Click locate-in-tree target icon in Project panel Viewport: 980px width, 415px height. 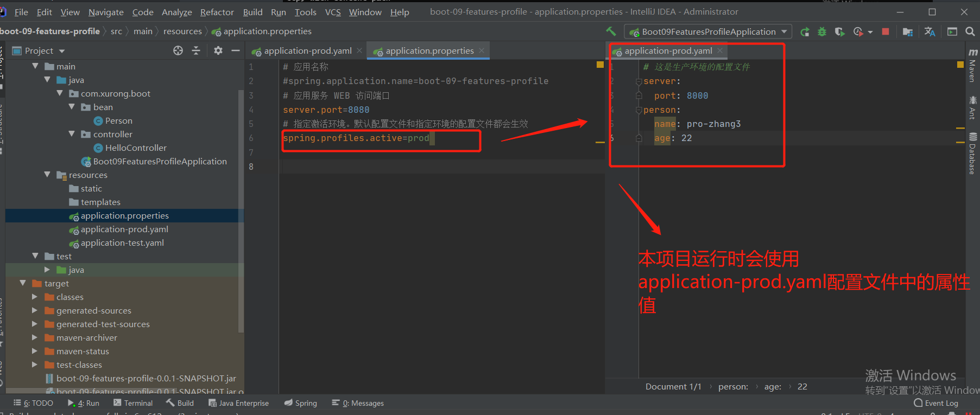(178, 50)
